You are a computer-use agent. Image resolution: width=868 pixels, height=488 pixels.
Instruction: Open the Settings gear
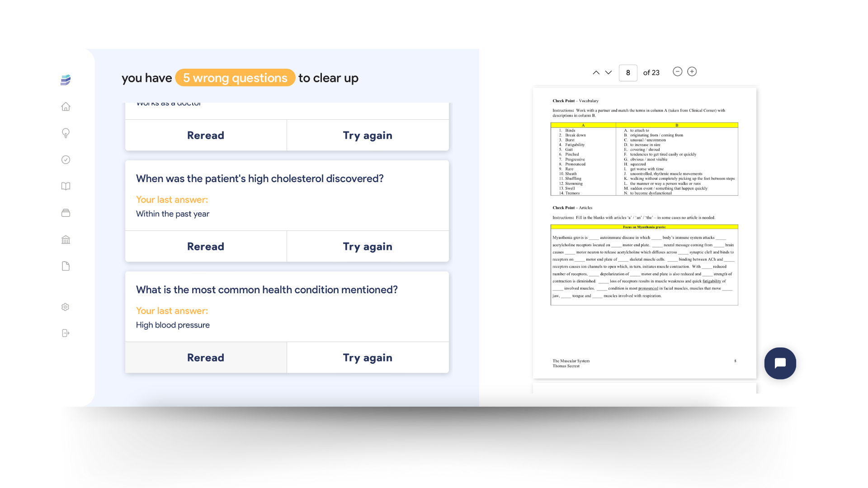[x=65, y=307]
